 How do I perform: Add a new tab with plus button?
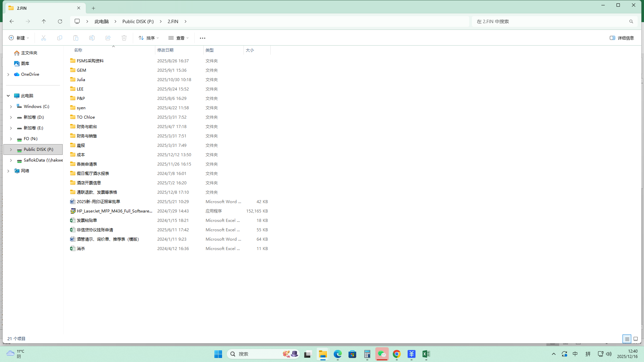94,8
